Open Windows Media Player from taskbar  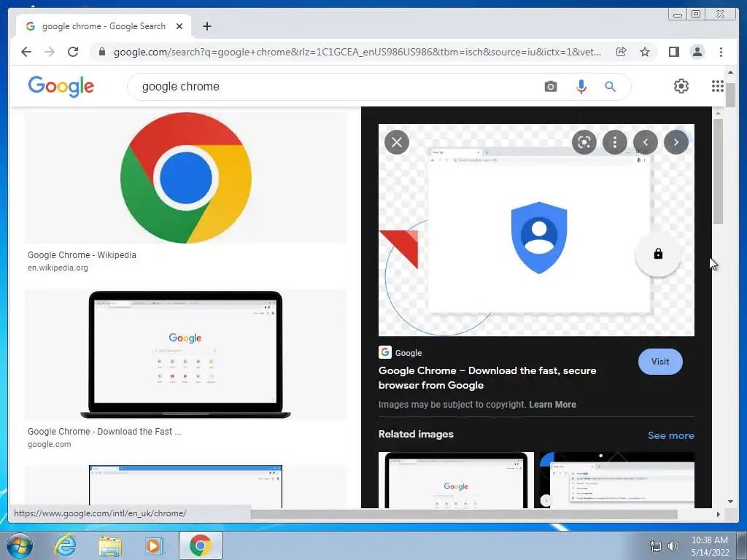[155, 545]
